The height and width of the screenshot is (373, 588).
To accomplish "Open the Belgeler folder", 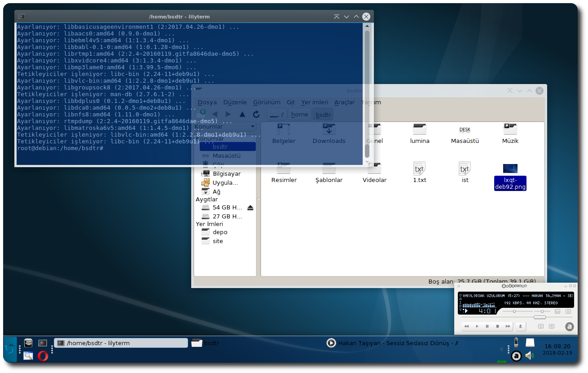I will [x=284, y=134].
